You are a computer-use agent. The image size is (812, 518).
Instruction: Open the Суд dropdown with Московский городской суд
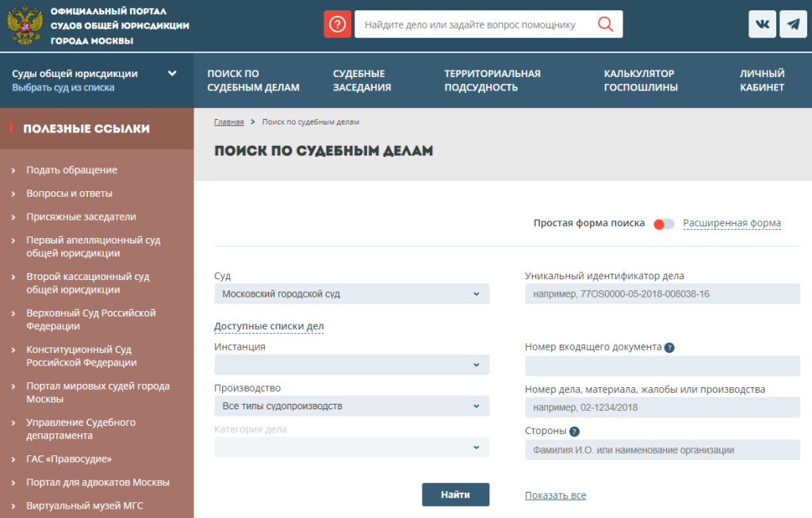[x=351, y=294]
